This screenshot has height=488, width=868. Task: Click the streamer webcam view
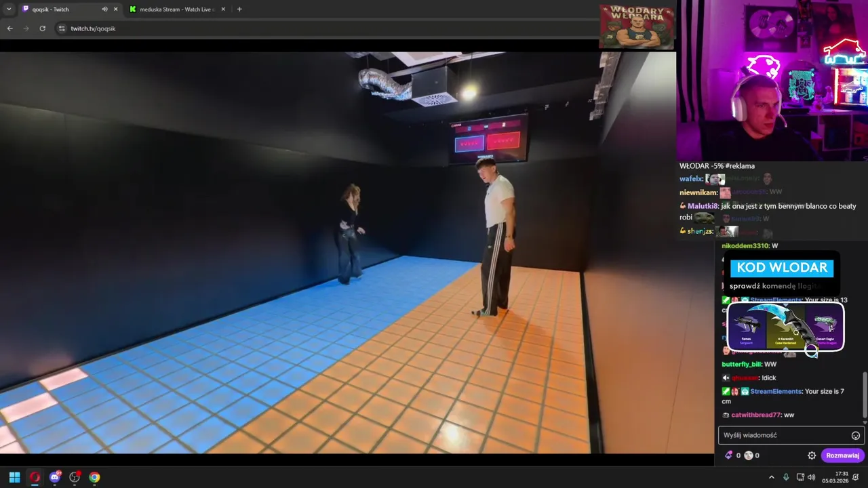pos(772,80)
